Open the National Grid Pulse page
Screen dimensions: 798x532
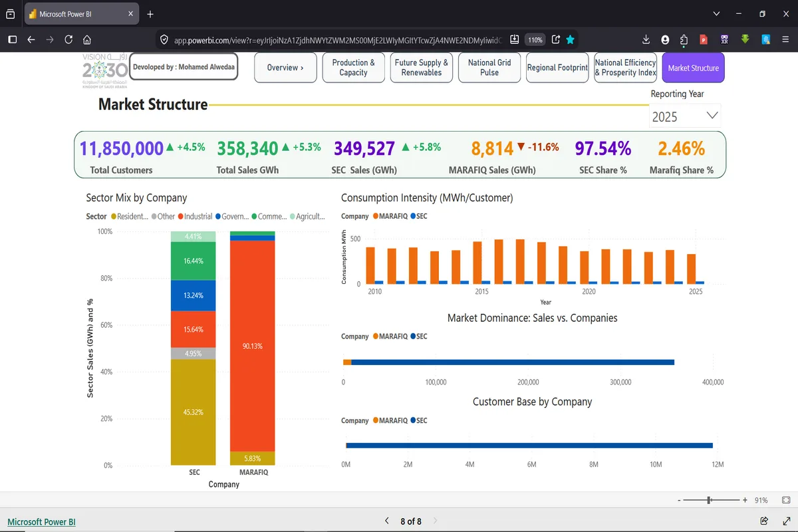(x=489, y=68)
